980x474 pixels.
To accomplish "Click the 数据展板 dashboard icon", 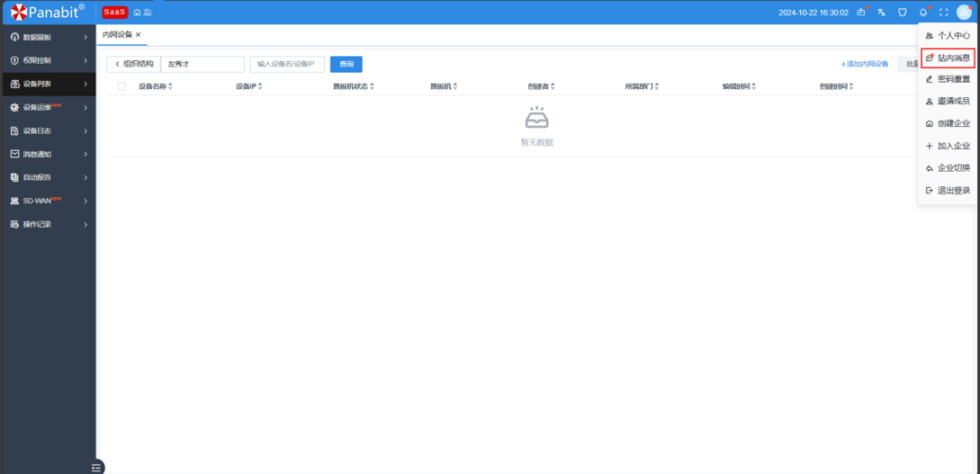I will [15, 37].
